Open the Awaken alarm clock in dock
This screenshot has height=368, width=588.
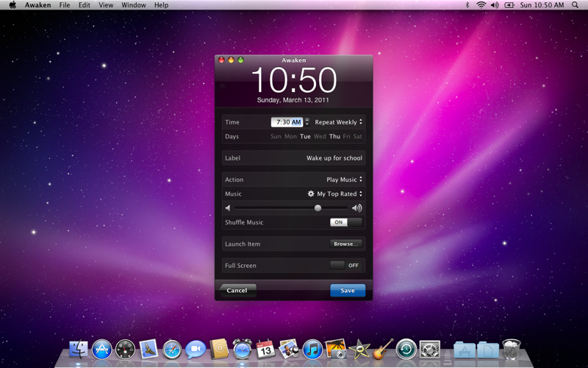pyautogui.click(x=242, y=349)
